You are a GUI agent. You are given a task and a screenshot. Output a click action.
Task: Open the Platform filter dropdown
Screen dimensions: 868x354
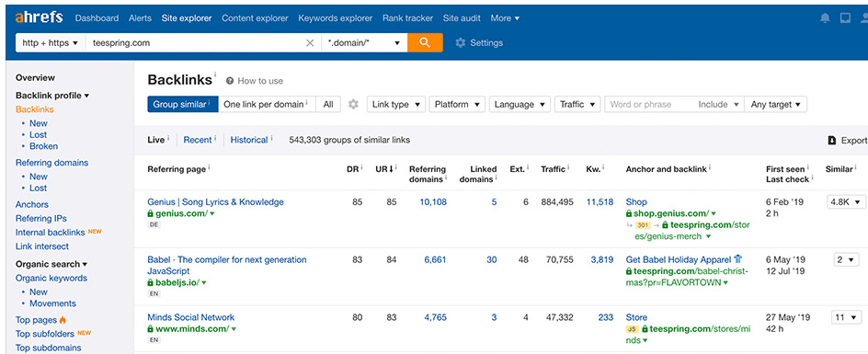pyautogui.click(x=457, y=104)
